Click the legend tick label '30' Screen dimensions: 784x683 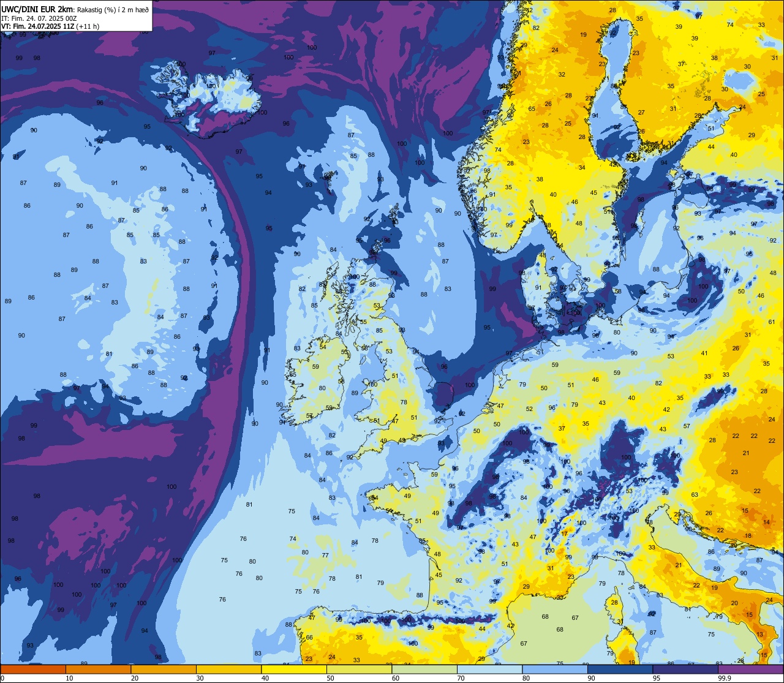click(200, 678)
